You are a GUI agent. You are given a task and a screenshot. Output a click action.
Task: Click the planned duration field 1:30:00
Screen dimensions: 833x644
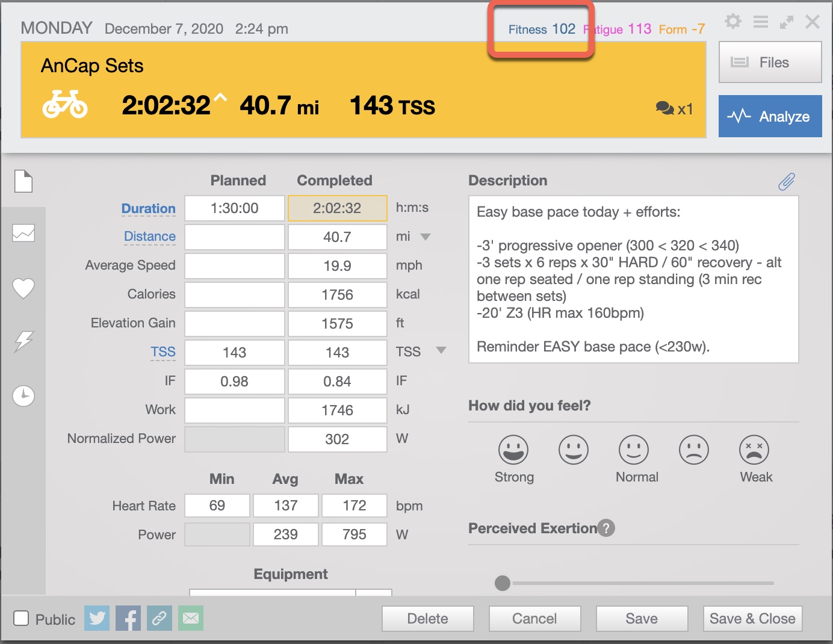pyautogui.click(x=235, y=208)
